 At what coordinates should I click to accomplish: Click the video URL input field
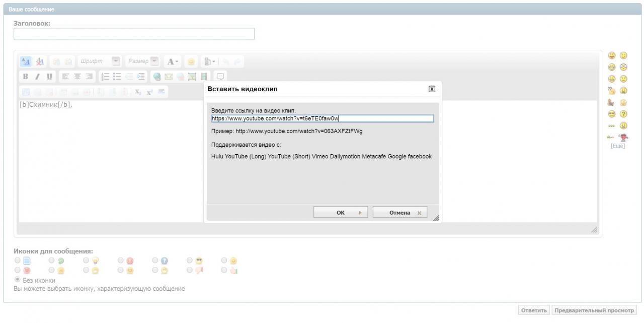(322, 119)
